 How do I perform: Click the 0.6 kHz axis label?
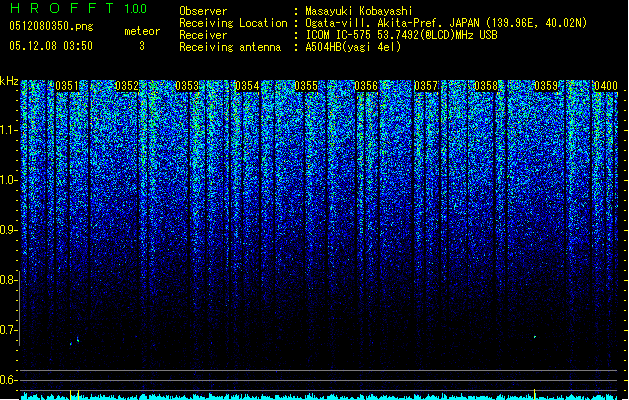click(x=8, y=380)
